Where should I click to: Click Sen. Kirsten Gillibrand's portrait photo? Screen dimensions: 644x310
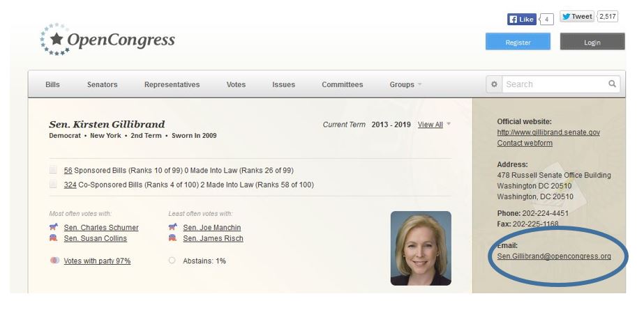[421, 248]
